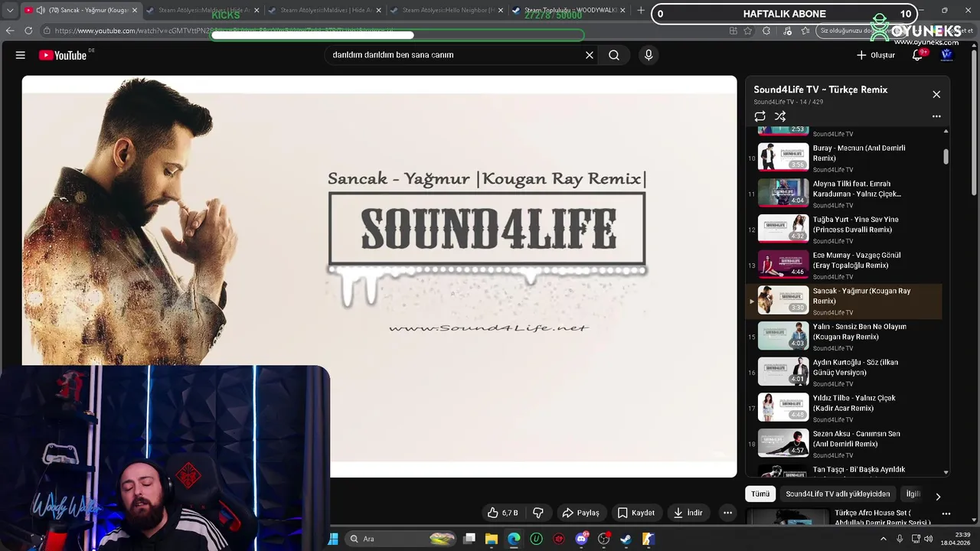This screenshot has width=980, height=551.
Task: Start voice search with the microphone
Action: coord(648,55)
